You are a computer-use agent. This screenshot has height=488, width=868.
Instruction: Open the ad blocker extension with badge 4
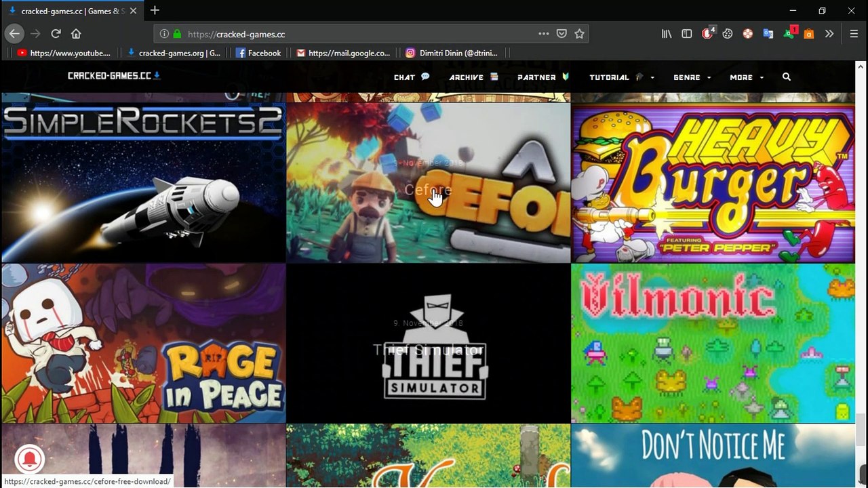708,33
